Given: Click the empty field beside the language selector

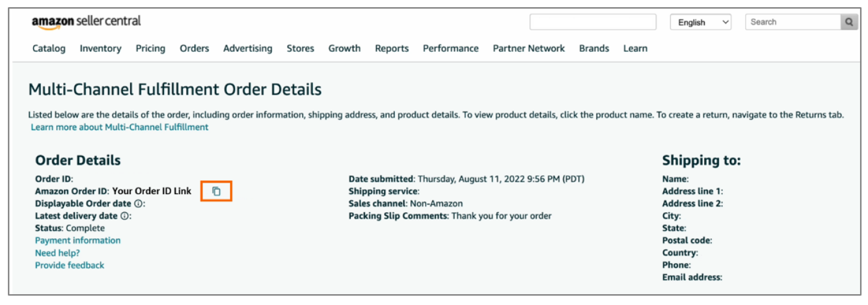Looking at the screenshot, I should 593,22.
